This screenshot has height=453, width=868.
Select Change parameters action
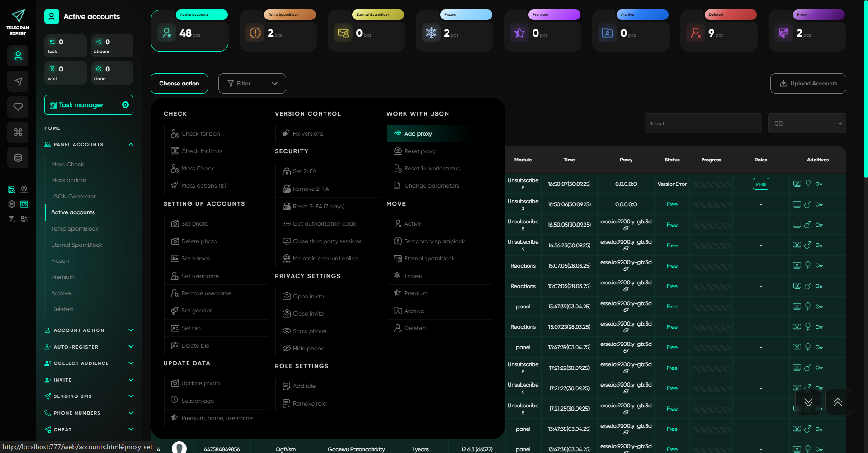pyautogui.click(x=439, y=186)
